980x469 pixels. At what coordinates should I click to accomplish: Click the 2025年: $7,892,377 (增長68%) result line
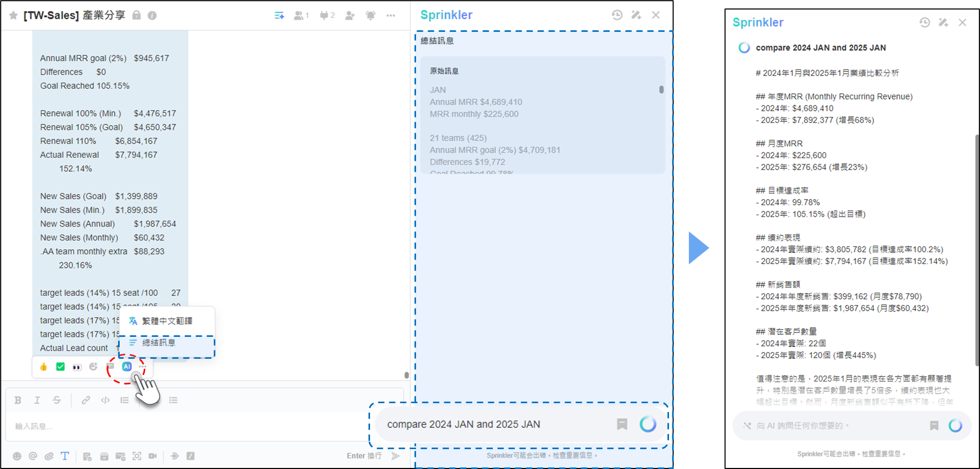click(x=815, y=120)
